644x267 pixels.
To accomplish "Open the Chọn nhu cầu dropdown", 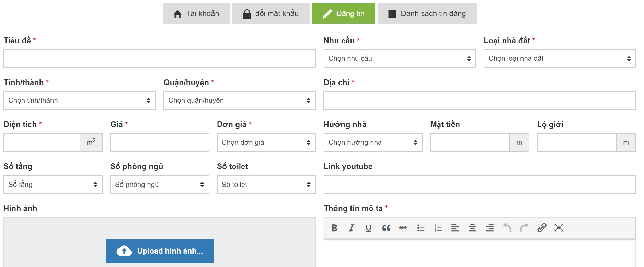I will [400, 59].
